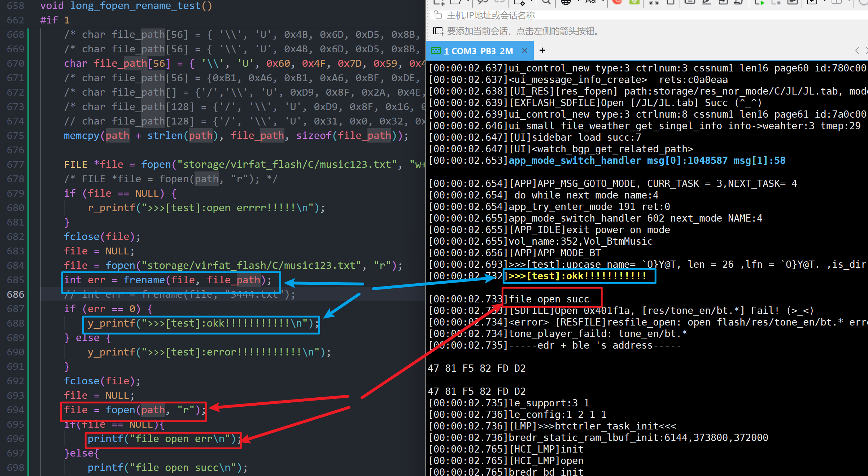Click the first '47 81 F5 82 FD D2' address line
Image resolution: width=868 pixels, height=476 pixels.
[x=477, y=368]
